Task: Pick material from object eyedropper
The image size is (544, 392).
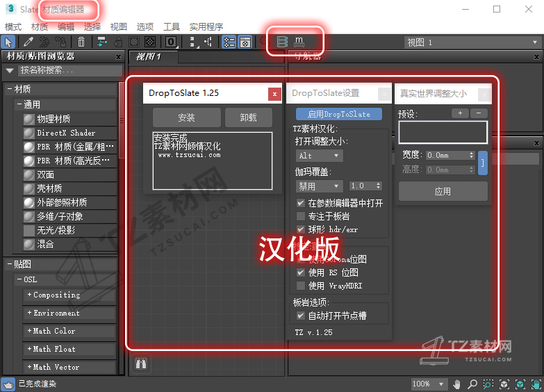Action: click(x=28, y=42)
